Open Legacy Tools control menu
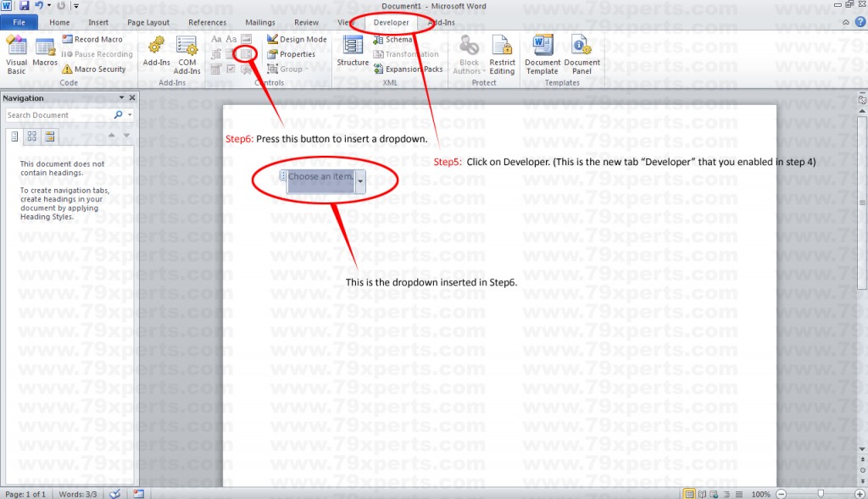Image resolution: width=868 pixels, height=499 pixels. [x=247, y=69]
